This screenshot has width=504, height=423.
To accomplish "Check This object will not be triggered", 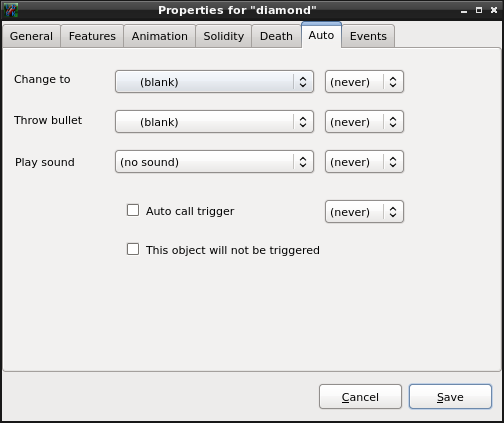I will (133, 249).
